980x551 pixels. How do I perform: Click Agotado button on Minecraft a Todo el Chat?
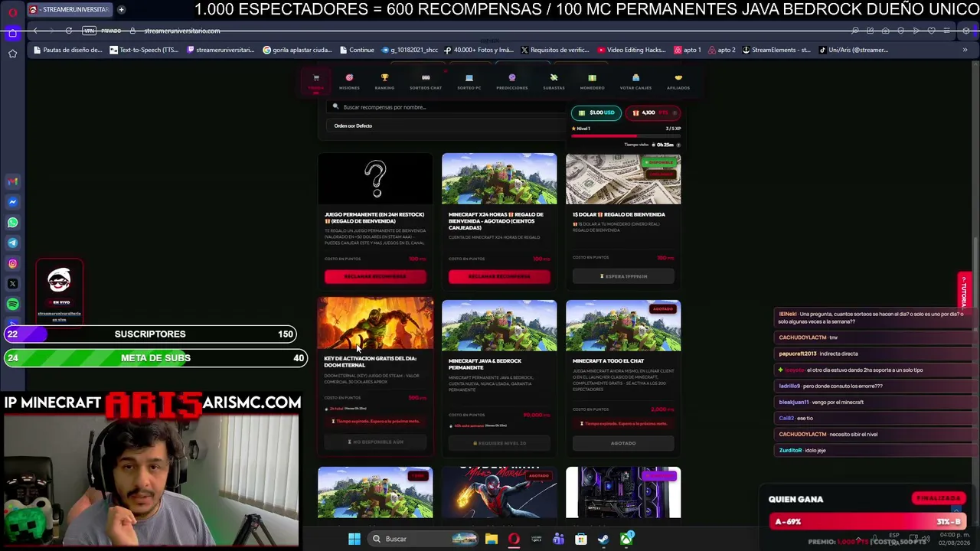tap(623, 443)
